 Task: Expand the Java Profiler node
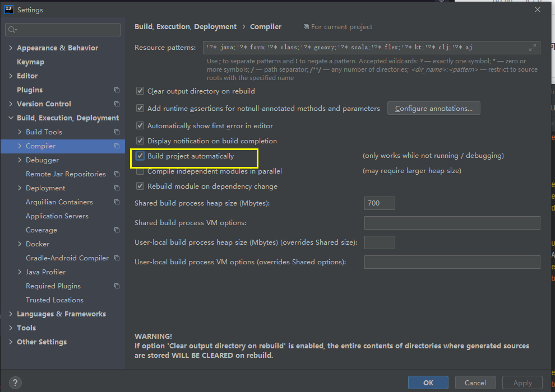click(20, 272)
